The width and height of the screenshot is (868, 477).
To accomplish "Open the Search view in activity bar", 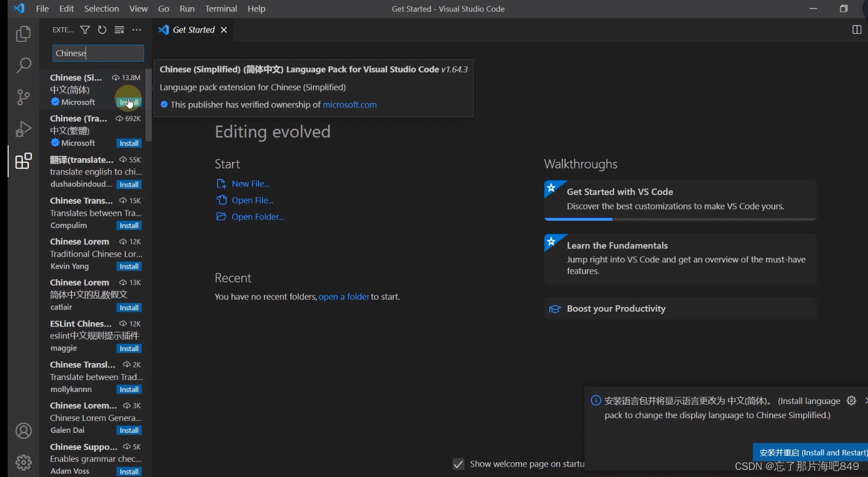I will 23,66.
